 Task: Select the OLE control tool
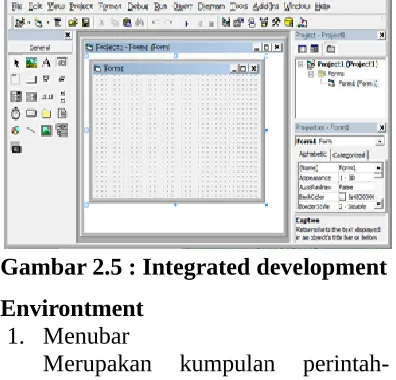(16, 148)
